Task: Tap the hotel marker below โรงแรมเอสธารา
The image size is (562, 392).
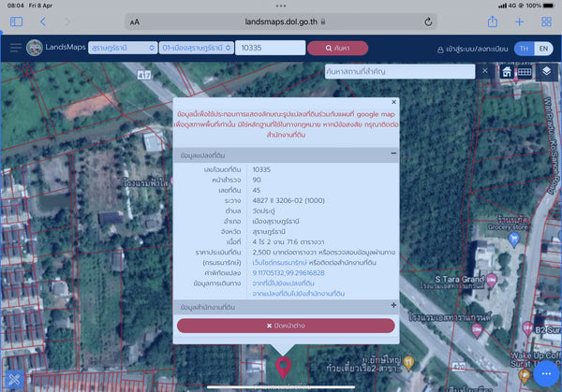Action: [477, 330]
